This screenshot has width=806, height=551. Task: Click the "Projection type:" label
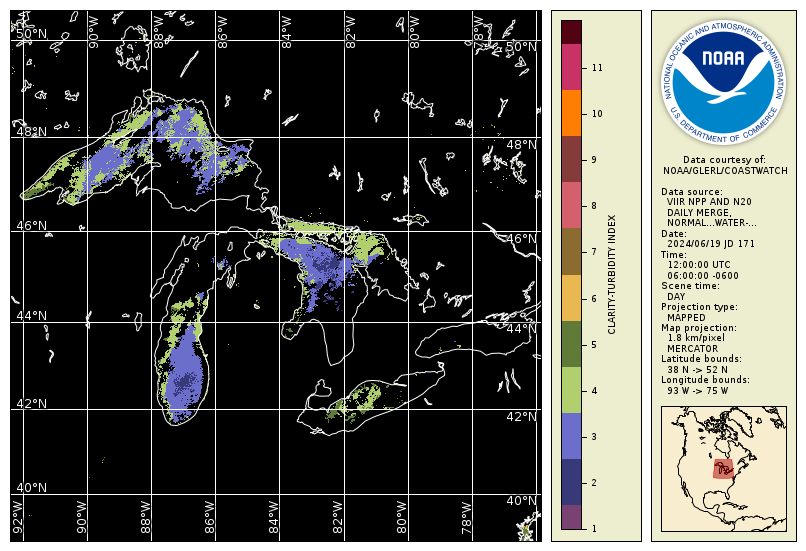click(699, 307)
